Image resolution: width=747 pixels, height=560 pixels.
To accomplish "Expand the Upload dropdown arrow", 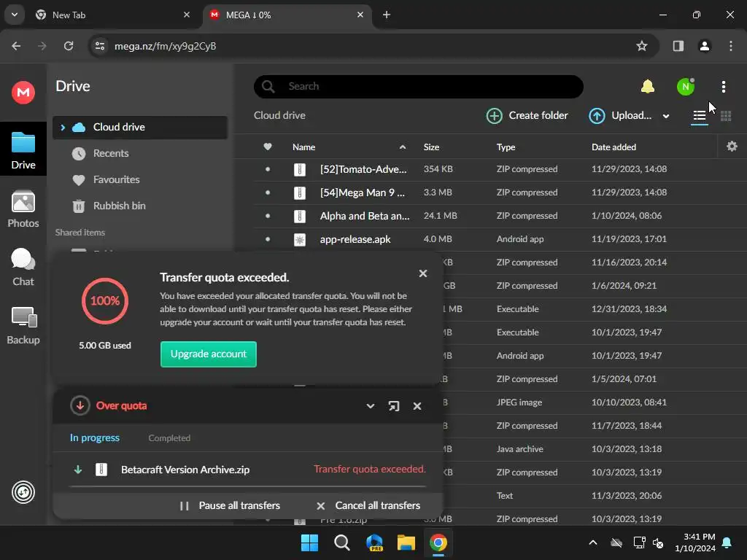I will (666, 116).
